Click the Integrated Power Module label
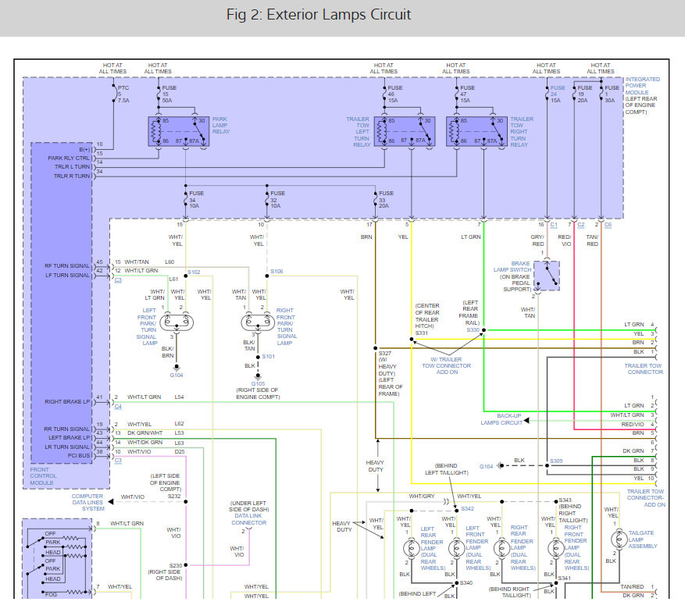685x616 pixels. [x=643, y=96]
